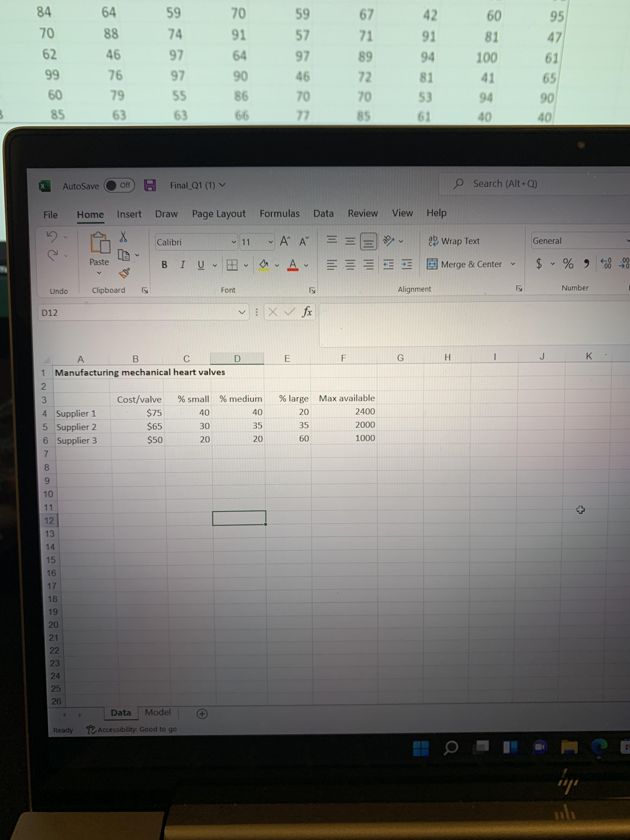Image resolution: width=630 pixels, height=840 pixels.
Task: Open the Merge & Center dropdown arrow
Action: point(513,264)
